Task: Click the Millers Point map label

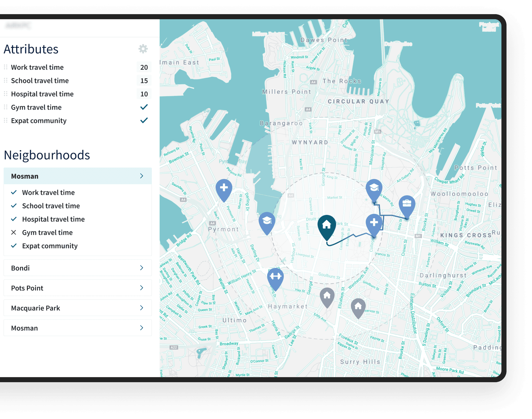Action: 286,92
